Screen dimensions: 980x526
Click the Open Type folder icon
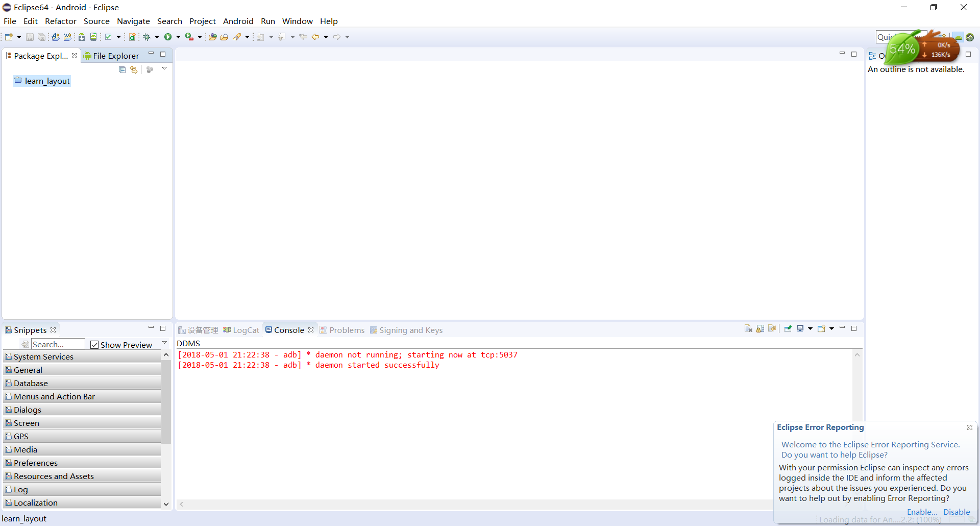213,37
